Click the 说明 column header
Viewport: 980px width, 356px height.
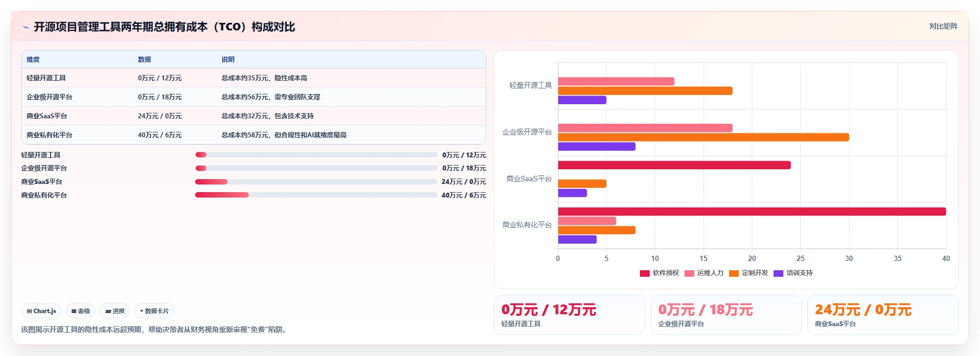(228, 60)
